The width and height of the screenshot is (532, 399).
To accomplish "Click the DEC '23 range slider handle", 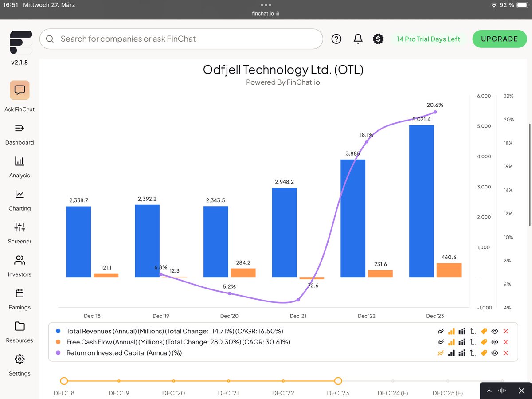I will point(338,381).
